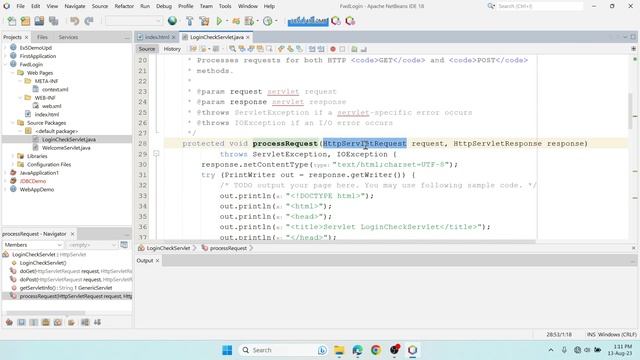
Task: Toggle rectangular selection in editor toolbar
Action: [269, 49]
